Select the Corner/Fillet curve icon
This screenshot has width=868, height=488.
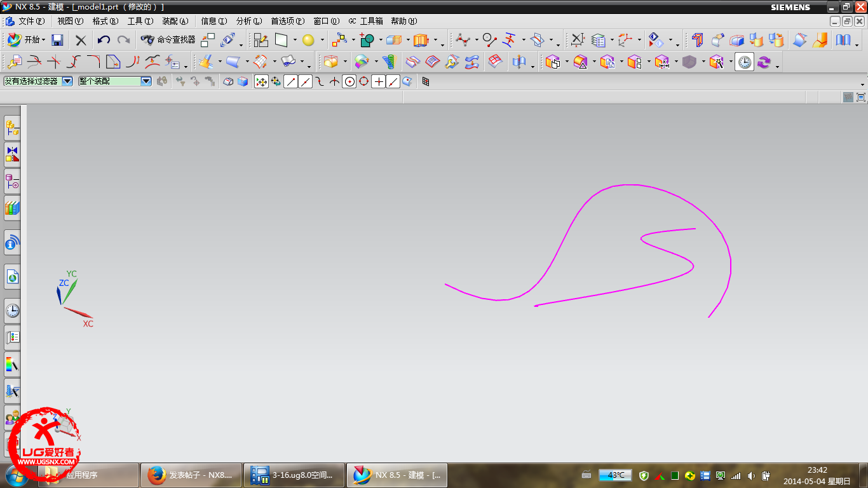(93, 62)
